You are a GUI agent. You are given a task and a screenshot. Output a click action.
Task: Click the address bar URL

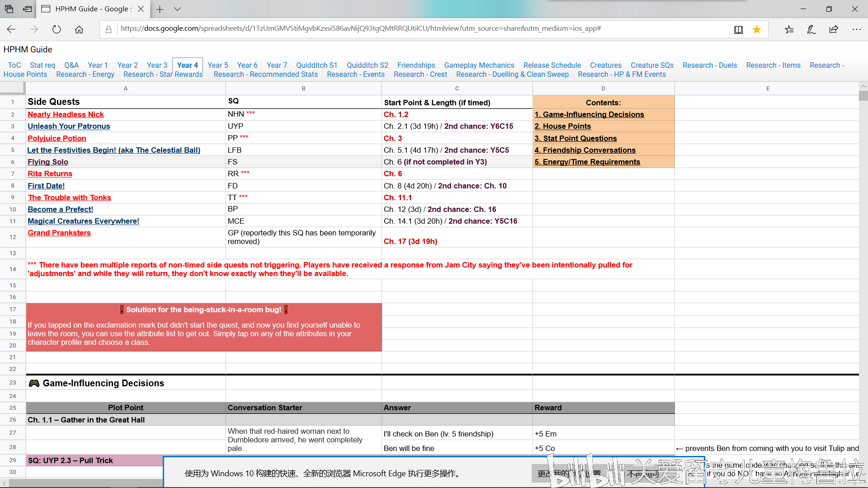(361, 28)
